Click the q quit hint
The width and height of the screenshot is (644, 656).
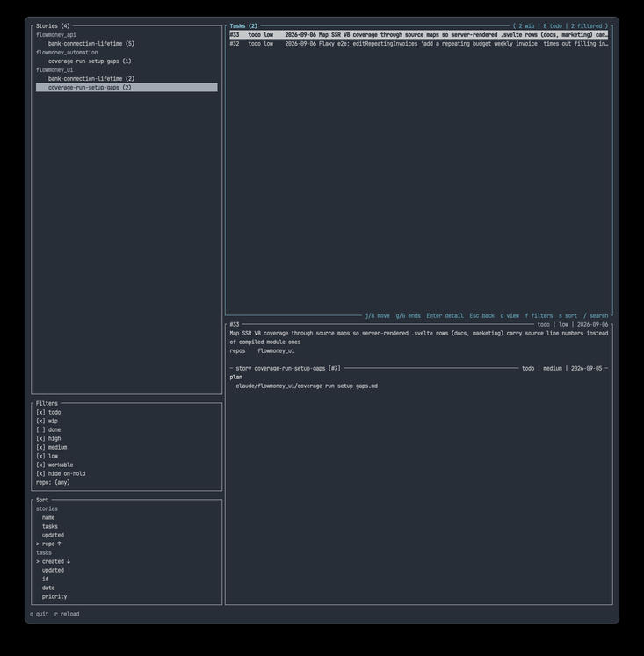point(39,614)
